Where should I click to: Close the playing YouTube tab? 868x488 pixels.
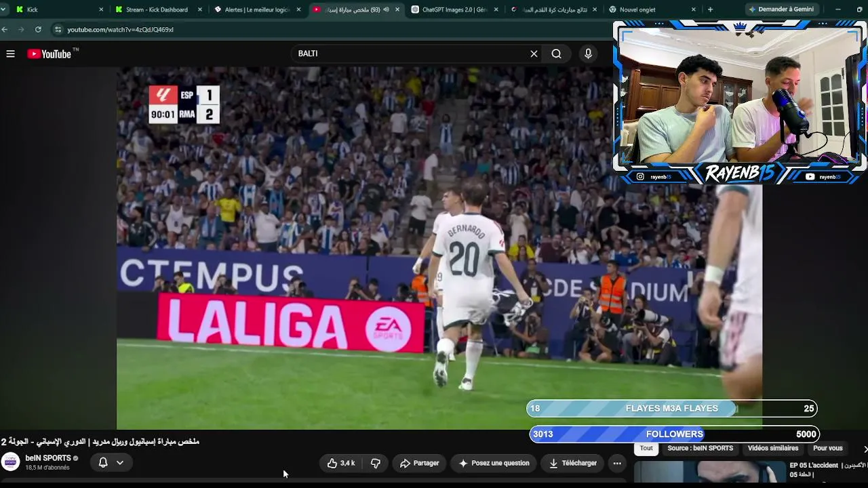coord(397,9)
